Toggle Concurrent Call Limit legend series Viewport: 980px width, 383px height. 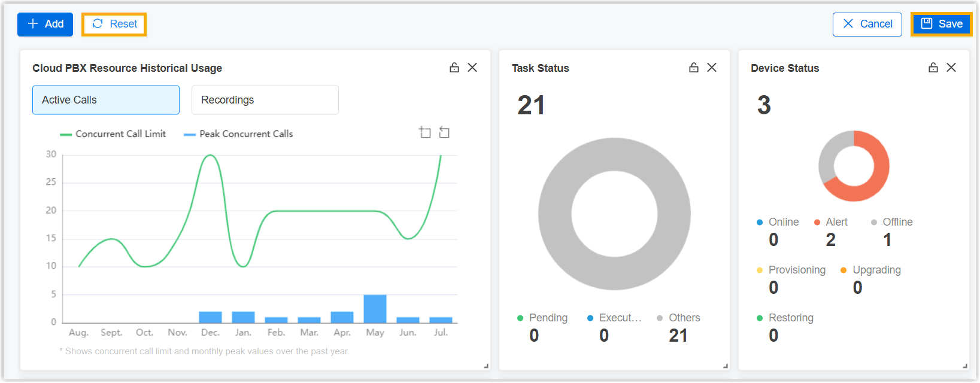(x=113, y=134)
